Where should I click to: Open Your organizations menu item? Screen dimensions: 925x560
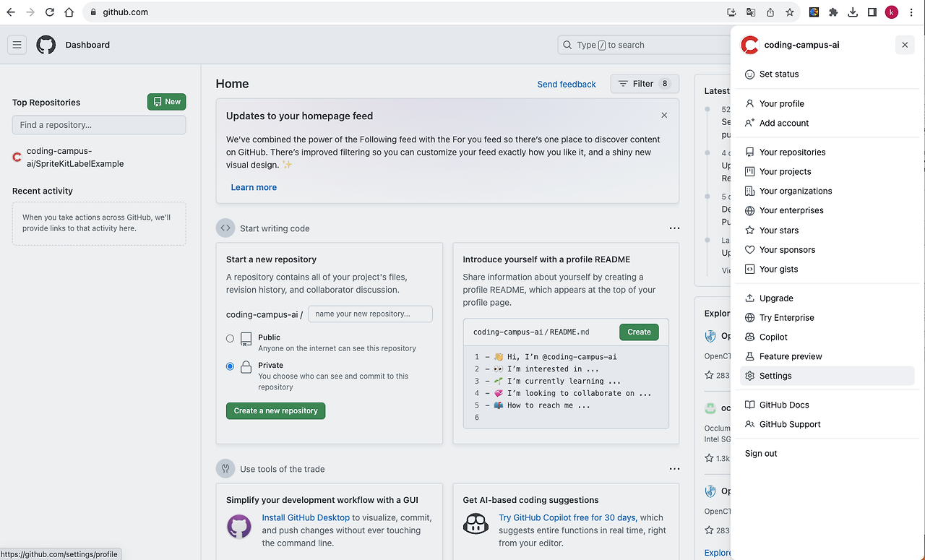[x=827, y=191]
